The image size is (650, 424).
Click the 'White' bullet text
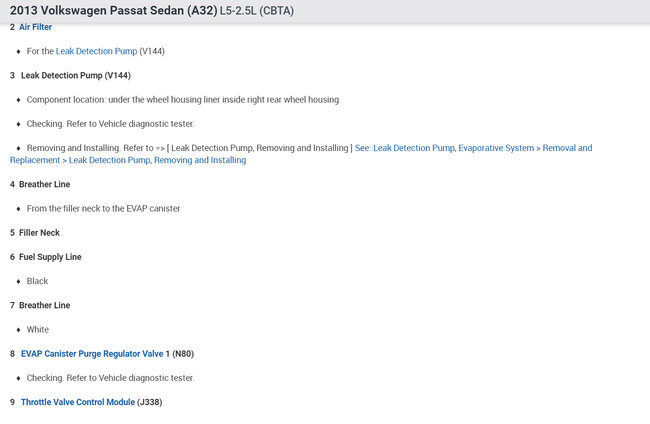click(37, 329)
